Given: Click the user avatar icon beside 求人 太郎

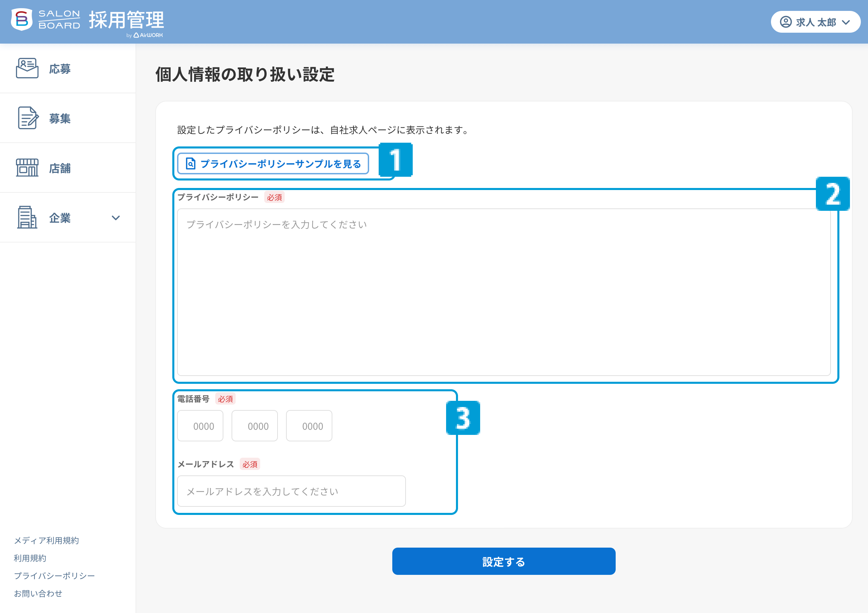Looking at the screenshot, I should coord(786,22).
